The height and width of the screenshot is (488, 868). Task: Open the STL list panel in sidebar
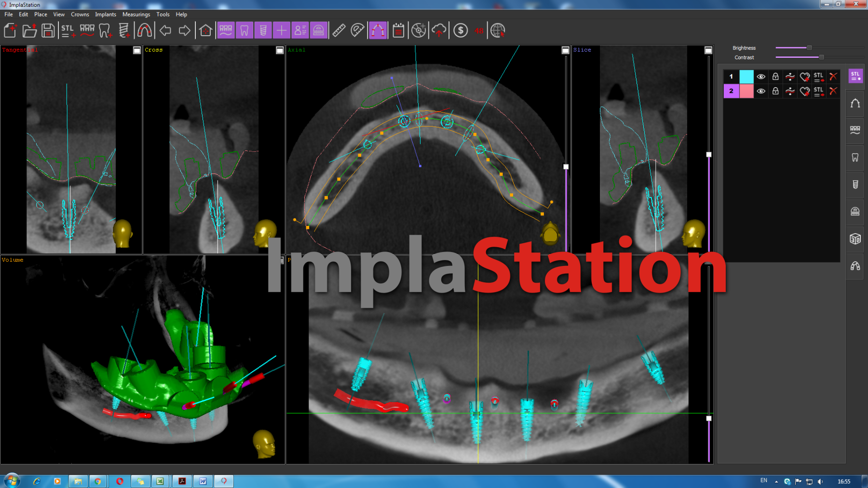pyautogui.click(x=855, y=76)
